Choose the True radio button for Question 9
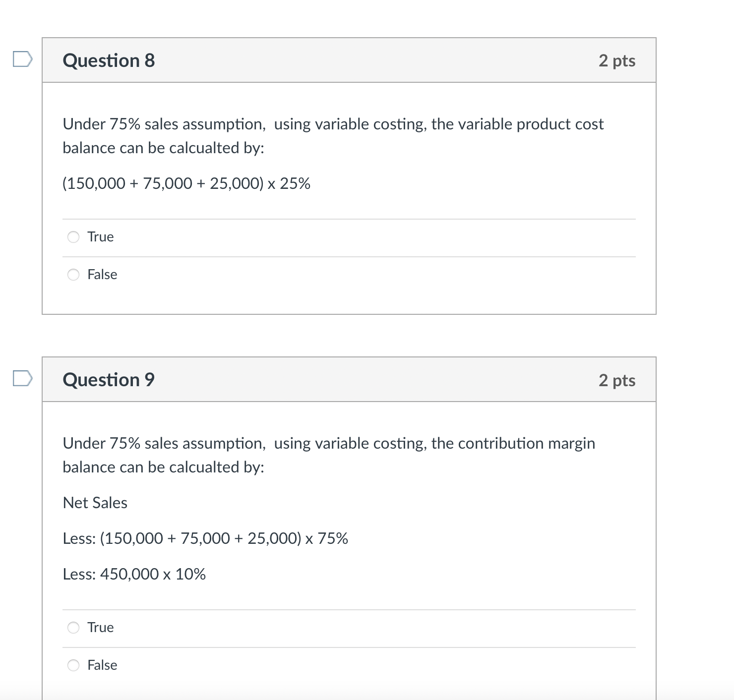734x700 pixels. [x=73, y=628]
